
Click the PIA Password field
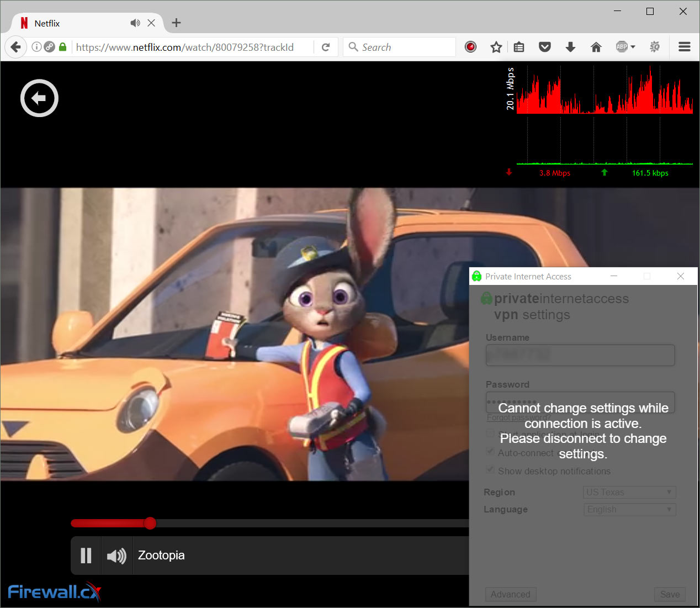click(580, 402)
